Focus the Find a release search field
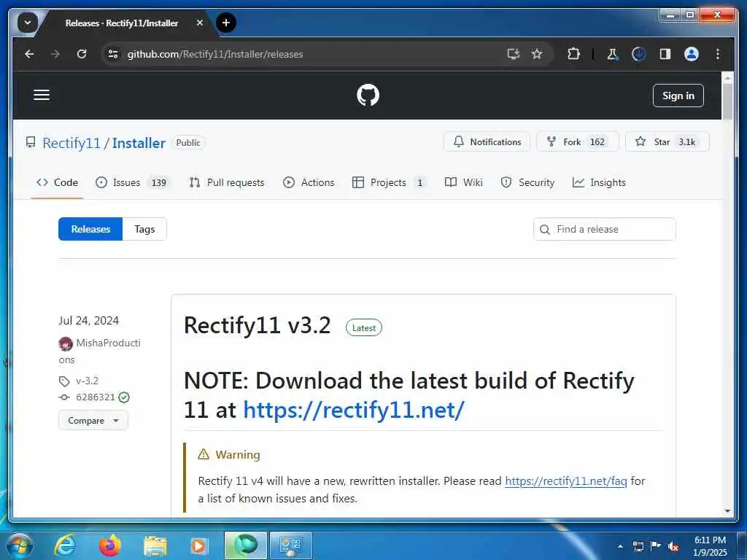This screenshot has width=747, height=560. (604, 229)
